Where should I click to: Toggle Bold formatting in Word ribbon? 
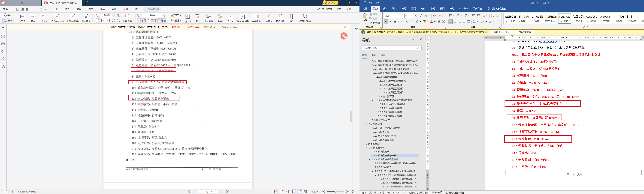386,22
